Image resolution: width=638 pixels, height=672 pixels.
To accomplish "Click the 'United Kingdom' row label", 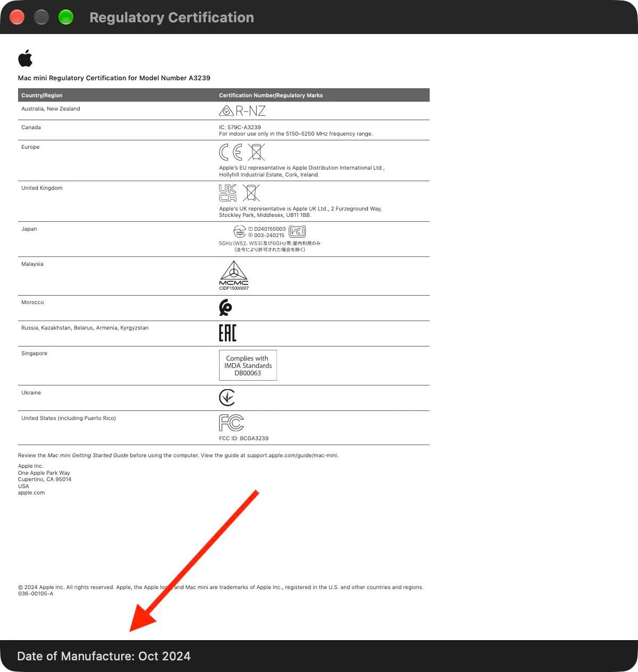I will (x=42, y=188).
